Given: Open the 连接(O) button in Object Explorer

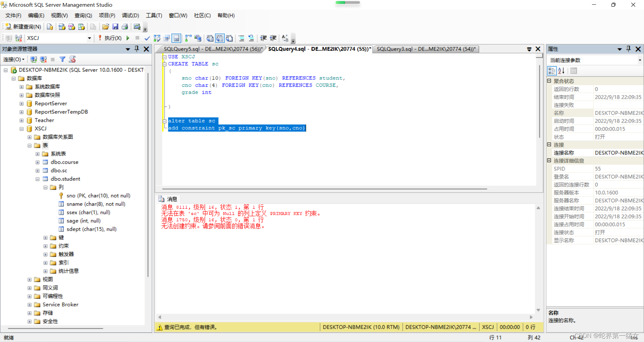Looking at the screenshot, I should pos(13,59).
